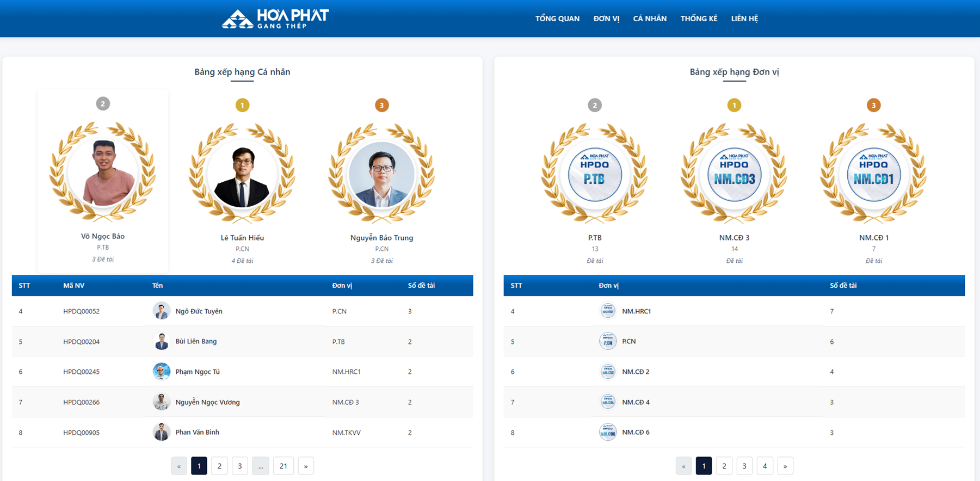Click next-page arrow in unit ranking
Screen dimensions: 980x481
pyautogui.click(x=785, y=466)
